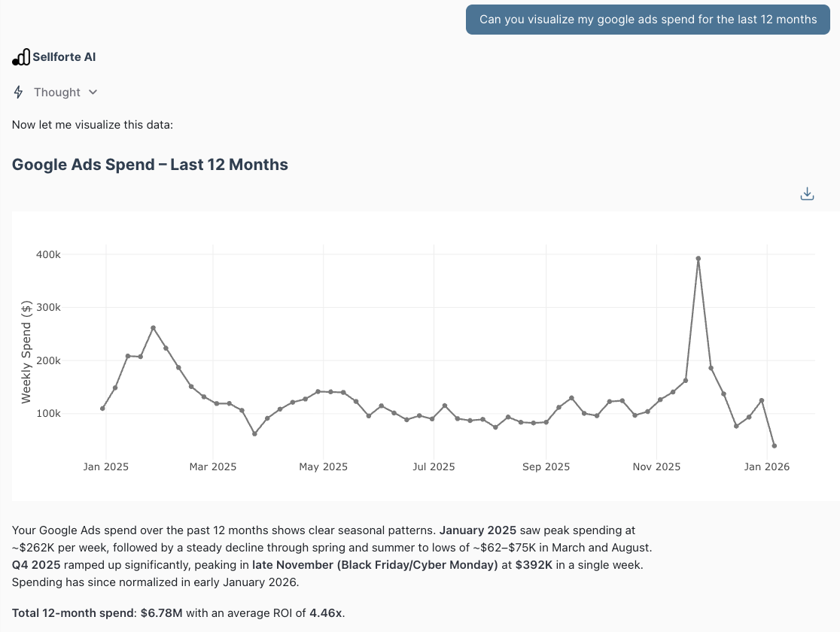Viewport: 840px width, 632px height.
Task: Click the Sellforte AI logo icon
Action: pyautogui.click(x=20, y=56)
